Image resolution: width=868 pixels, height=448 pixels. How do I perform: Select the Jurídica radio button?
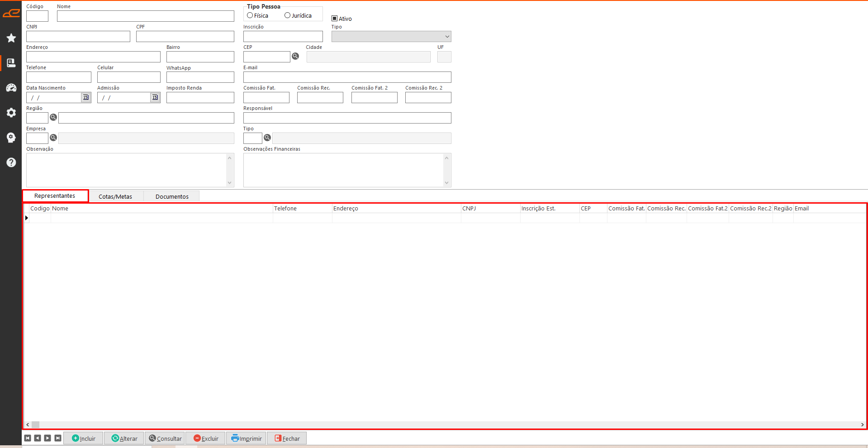point(287,15)
